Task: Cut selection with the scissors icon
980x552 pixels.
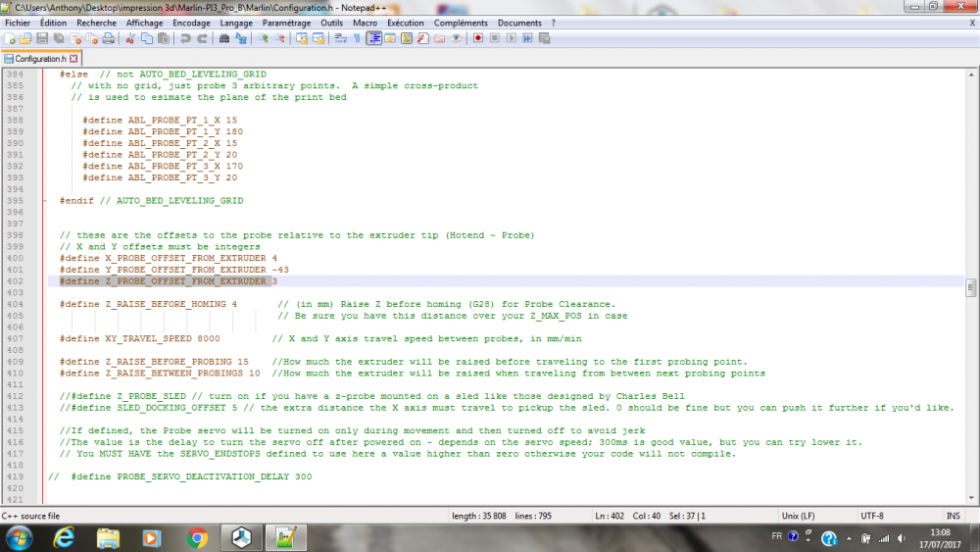Action: click(x=130, y=39)
